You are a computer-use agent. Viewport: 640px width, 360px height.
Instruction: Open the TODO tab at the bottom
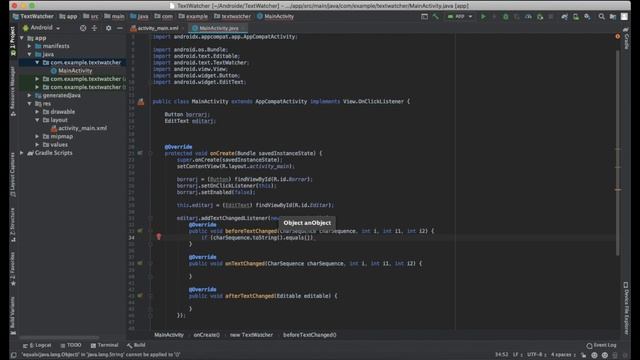pos(71,345)
